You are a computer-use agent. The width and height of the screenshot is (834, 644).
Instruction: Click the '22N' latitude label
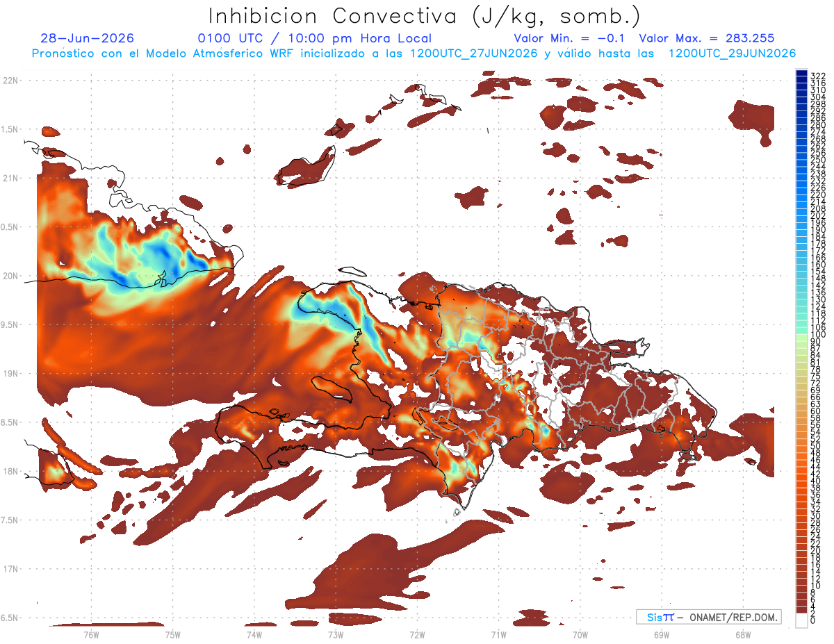coord(11,81)
